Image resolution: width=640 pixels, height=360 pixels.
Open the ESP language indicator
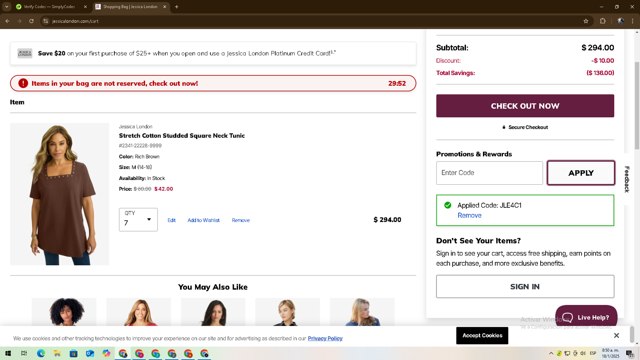tap(593, 353)
